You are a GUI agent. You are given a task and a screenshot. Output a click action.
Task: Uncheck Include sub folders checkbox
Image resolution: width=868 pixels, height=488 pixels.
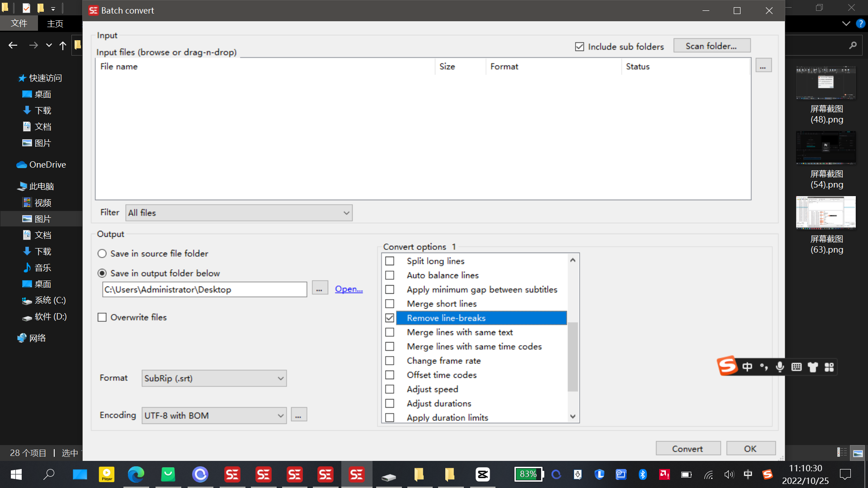tap(580, 47)
